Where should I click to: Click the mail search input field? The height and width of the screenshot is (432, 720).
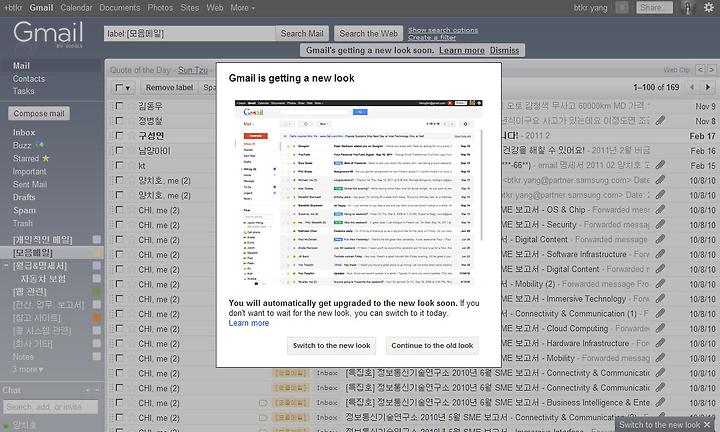189,34
